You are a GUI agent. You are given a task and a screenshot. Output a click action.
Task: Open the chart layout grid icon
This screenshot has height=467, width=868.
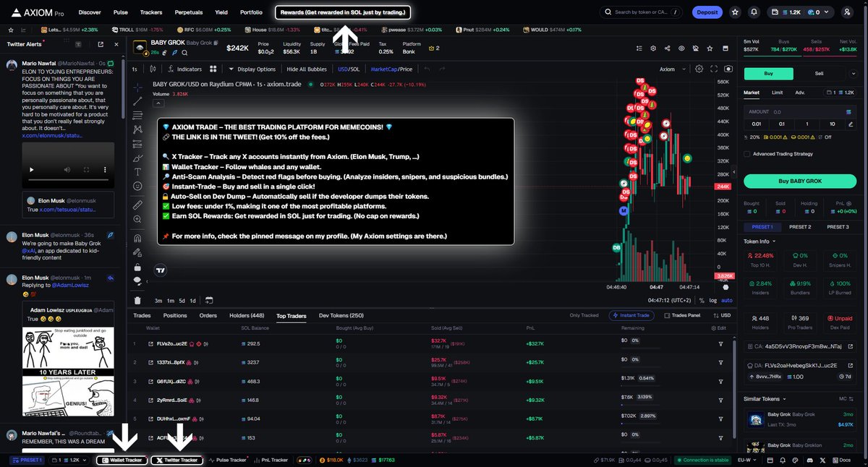213,69
